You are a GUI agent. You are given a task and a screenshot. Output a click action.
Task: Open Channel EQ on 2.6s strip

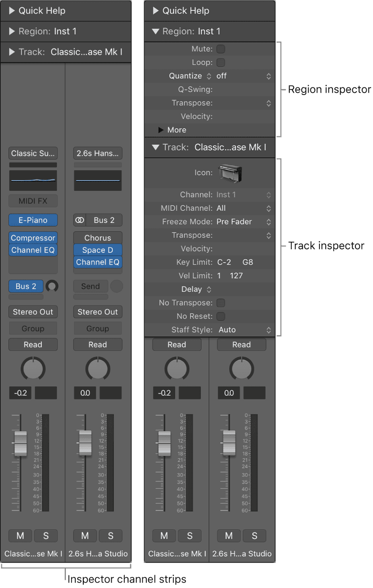point(98,262)
